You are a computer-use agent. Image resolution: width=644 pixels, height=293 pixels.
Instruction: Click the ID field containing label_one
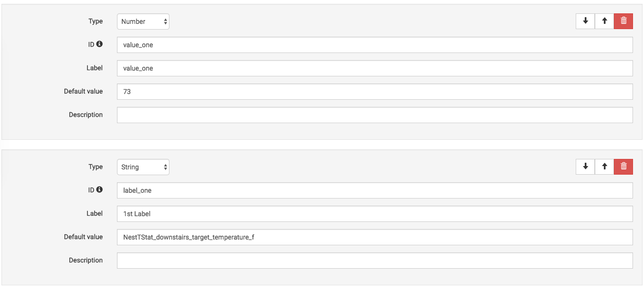tap(375, 190)
